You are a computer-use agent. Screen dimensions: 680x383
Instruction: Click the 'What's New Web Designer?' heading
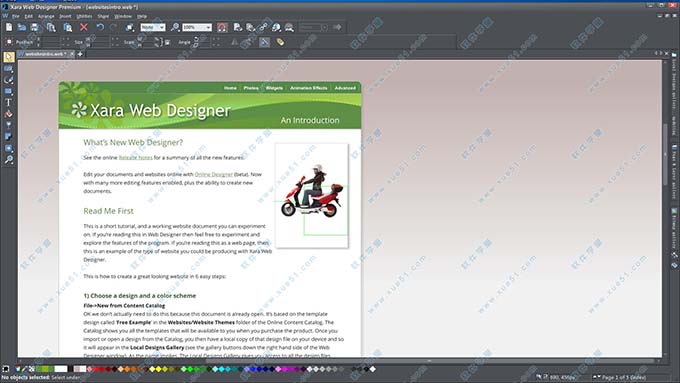coord(133,142)
